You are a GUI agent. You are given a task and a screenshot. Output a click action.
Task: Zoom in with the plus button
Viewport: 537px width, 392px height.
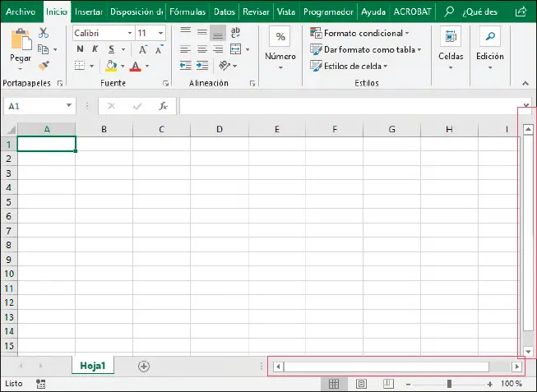point(490,384)
